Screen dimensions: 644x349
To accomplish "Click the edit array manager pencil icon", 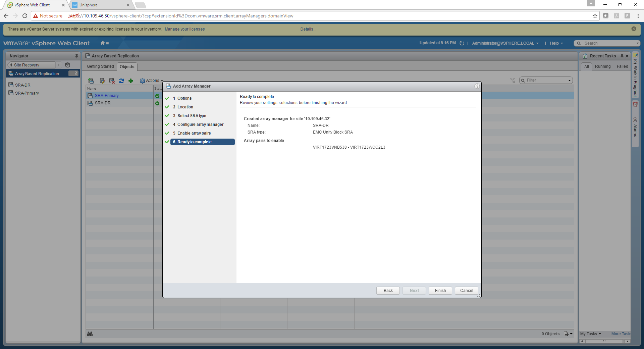I will click(x=103, y=81).
